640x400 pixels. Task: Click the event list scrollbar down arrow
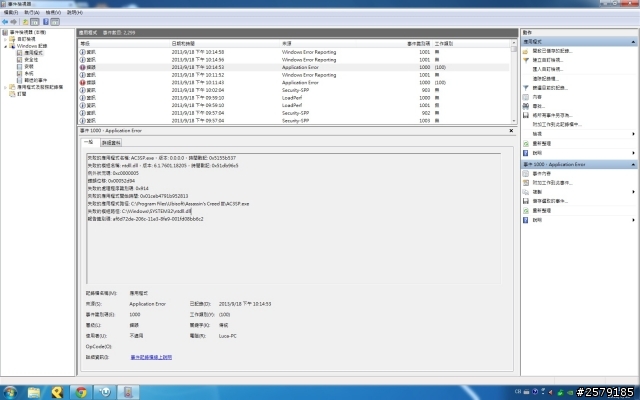(514, 121)
